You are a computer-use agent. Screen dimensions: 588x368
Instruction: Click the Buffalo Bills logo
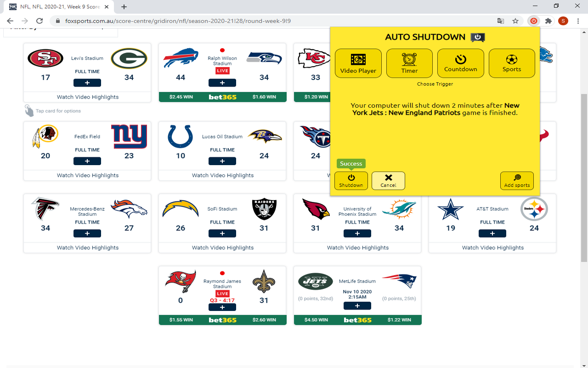click(x=181, y=58)
